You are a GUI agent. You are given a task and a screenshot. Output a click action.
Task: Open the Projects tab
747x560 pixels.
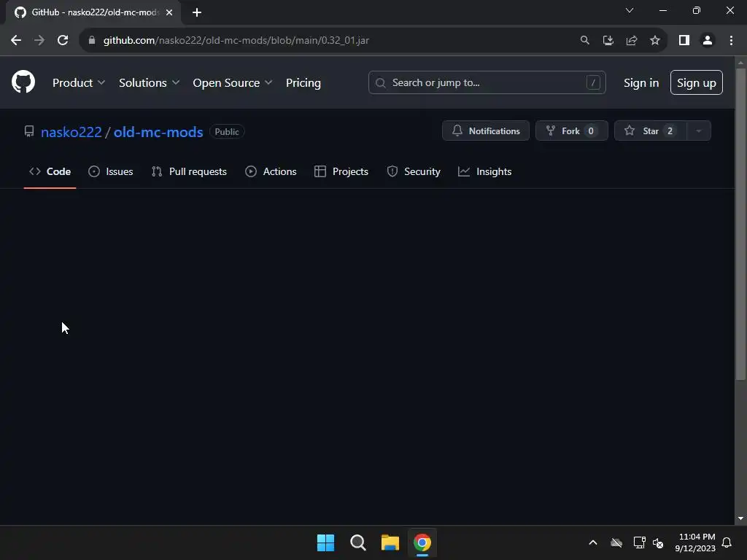(x=341, y=171)
